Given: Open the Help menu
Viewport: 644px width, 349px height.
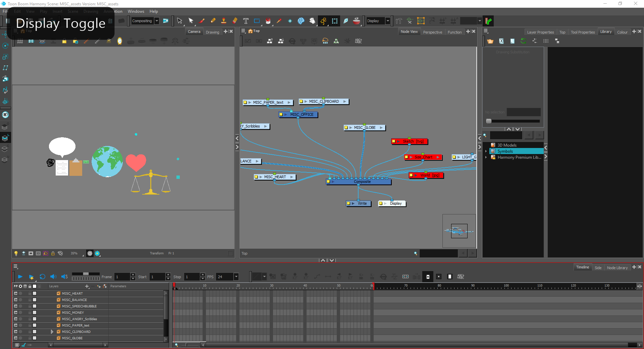Looking at the screenshot, I should click(154, 11).
